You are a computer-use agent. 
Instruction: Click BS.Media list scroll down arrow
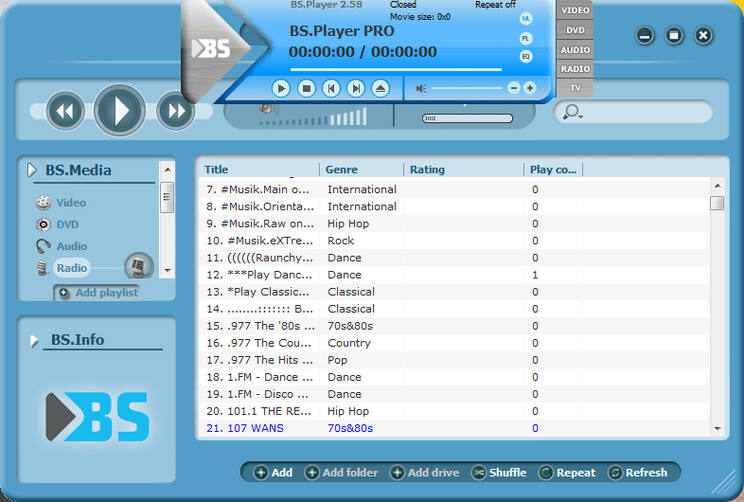coord(167,270)
